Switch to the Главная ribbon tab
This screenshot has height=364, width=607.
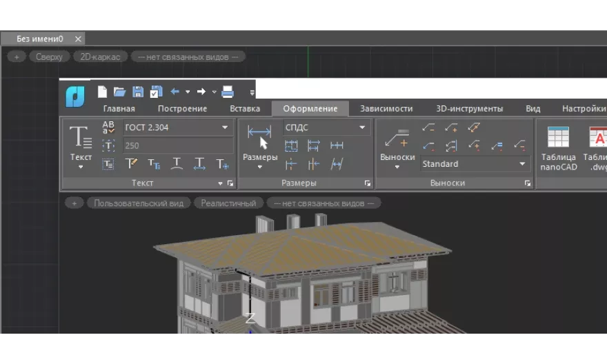coord(119,108)
